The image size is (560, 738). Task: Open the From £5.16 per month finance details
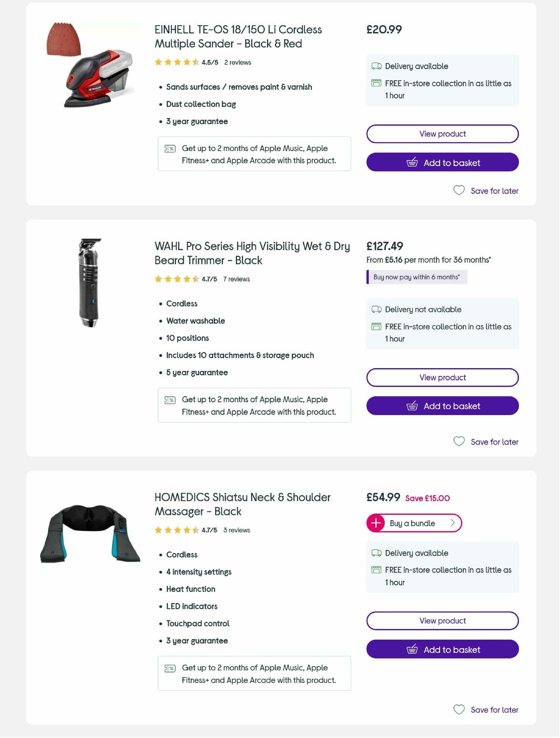tap(428, 260)
